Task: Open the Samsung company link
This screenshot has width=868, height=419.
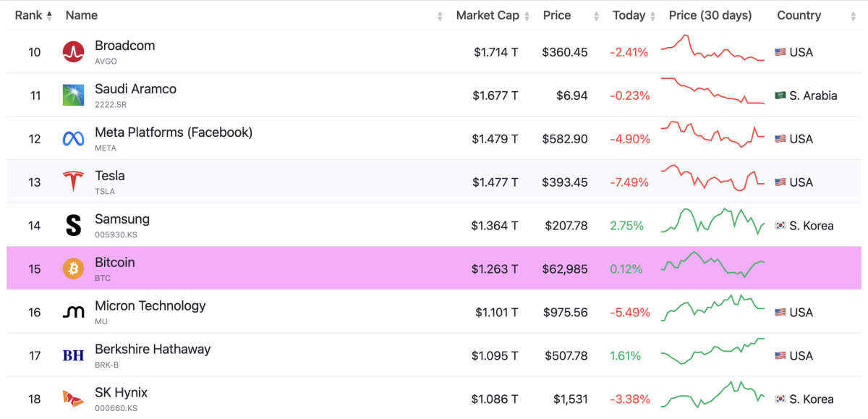Action: point(122,219)
